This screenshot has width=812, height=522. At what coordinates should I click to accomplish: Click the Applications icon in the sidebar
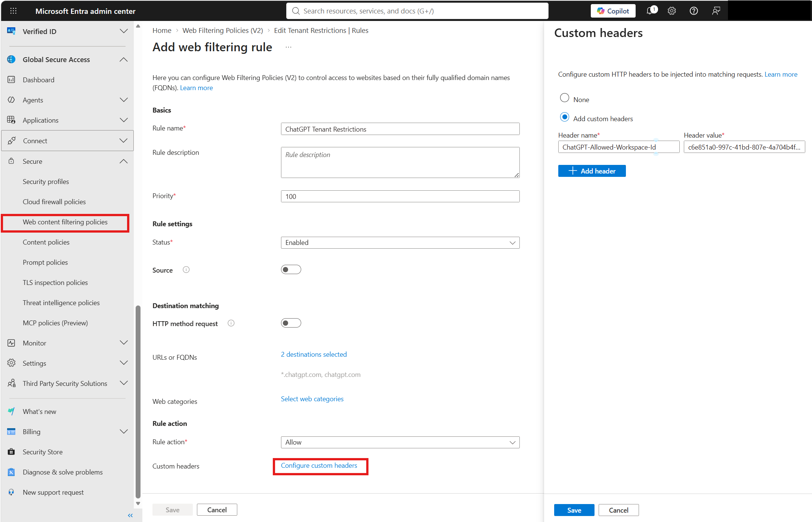(11, 120)
